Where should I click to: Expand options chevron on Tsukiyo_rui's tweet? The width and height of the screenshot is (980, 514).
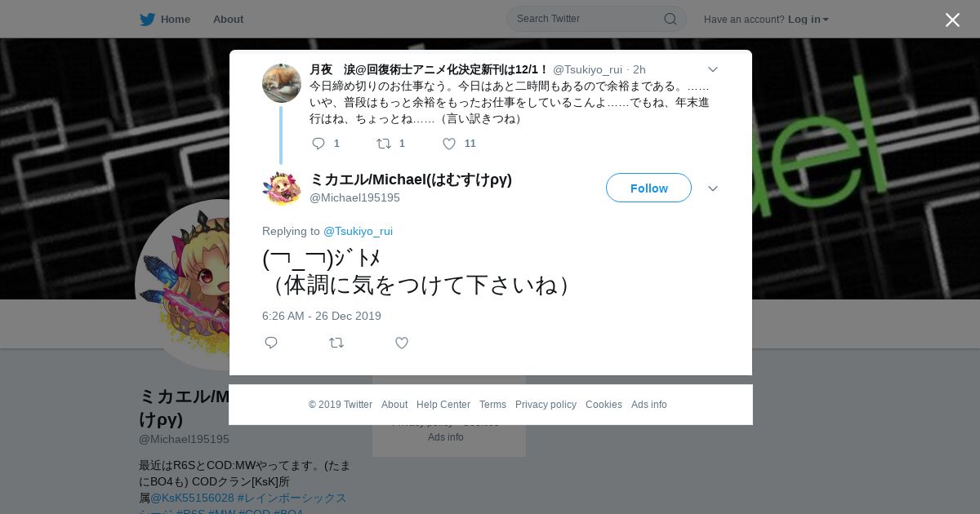(712, 70)
